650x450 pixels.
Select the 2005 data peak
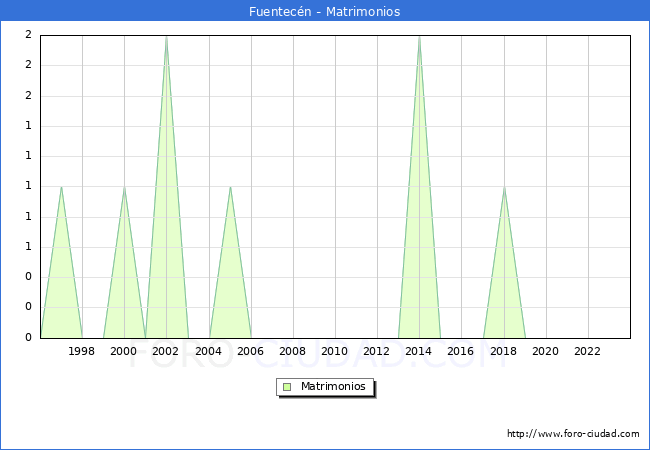click(x=230, y=188)
